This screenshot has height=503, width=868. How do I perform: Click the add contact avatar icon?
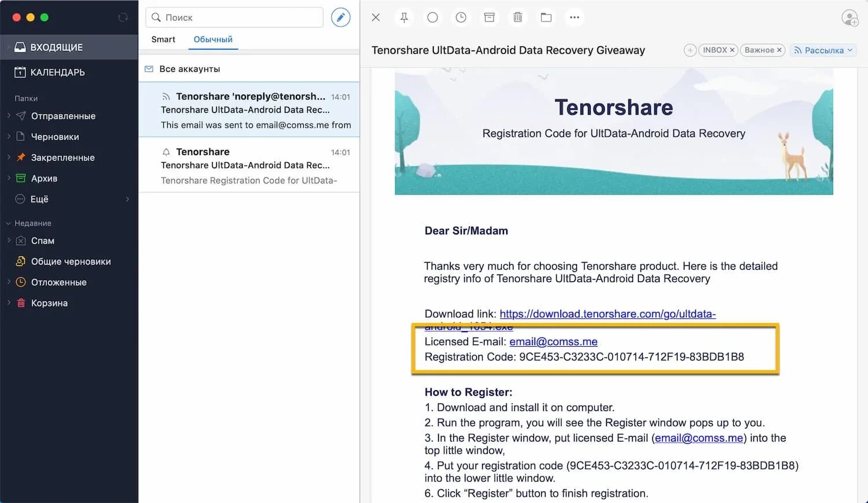849,18
